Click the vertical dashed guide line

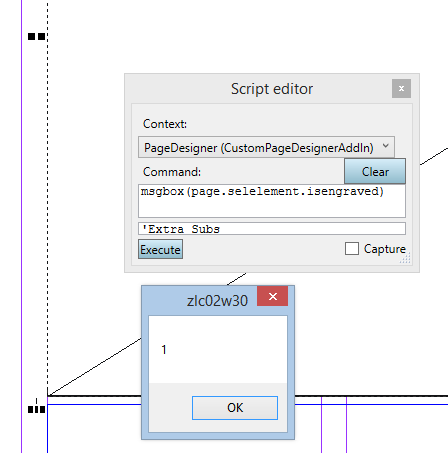(x=48, y=200)
